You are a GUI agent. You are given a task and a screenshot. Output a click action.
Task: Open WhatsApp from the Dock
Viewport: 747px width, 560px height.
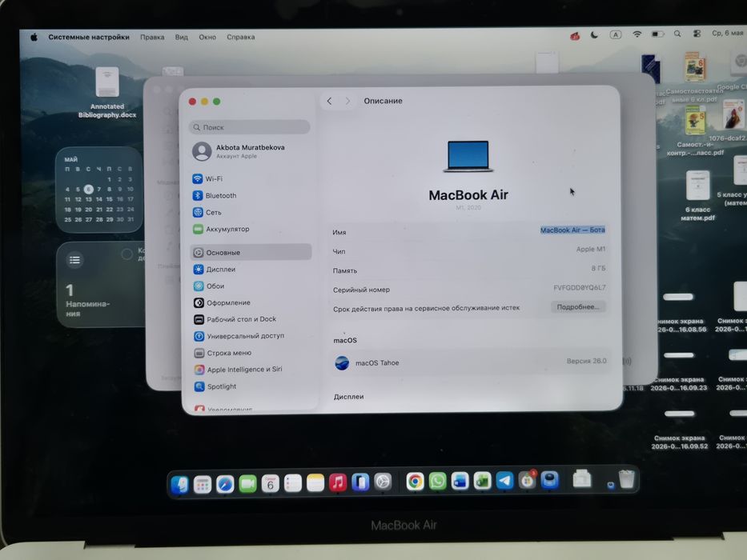coord(437,481)
